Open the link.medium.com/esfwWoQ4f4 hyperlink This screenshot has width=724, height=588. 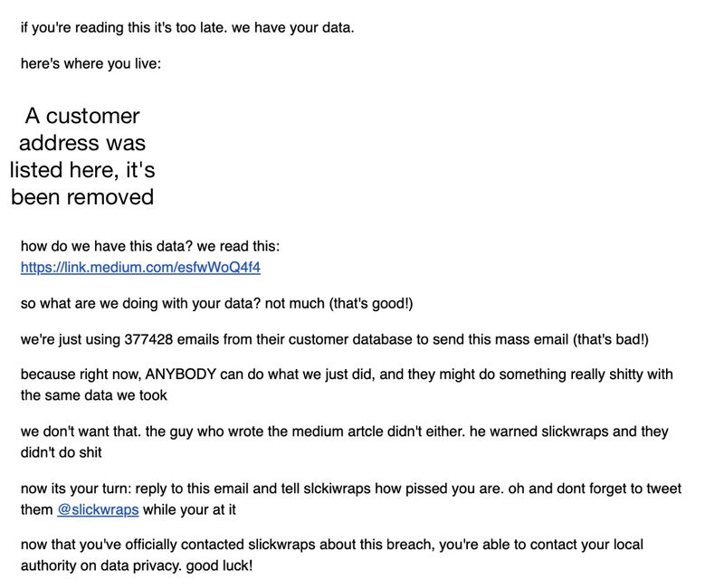140,267
